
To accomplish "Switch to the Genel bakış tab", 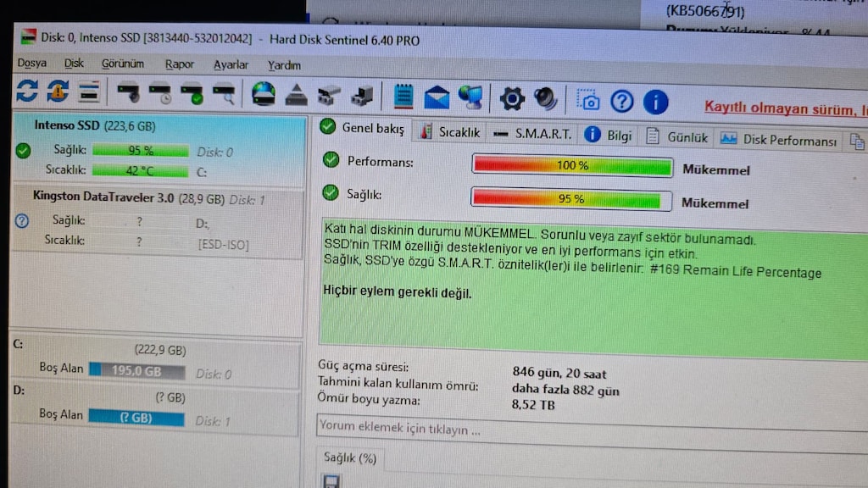I will [x=363, y=129].
